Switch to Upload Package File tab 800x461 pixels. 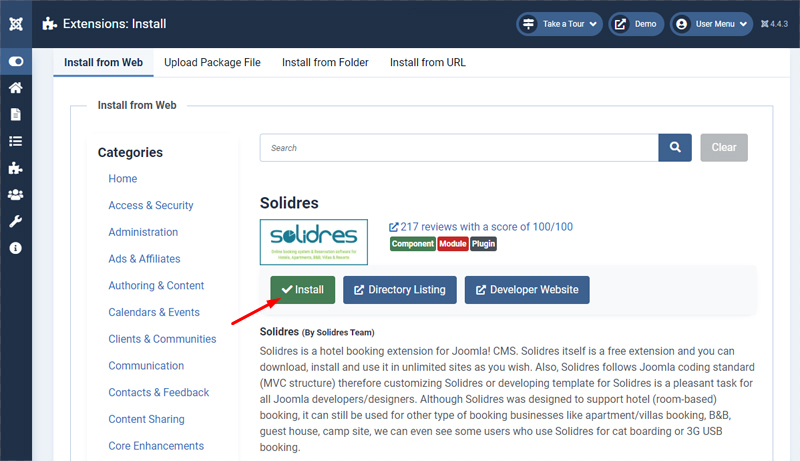(x=212, y=62)
